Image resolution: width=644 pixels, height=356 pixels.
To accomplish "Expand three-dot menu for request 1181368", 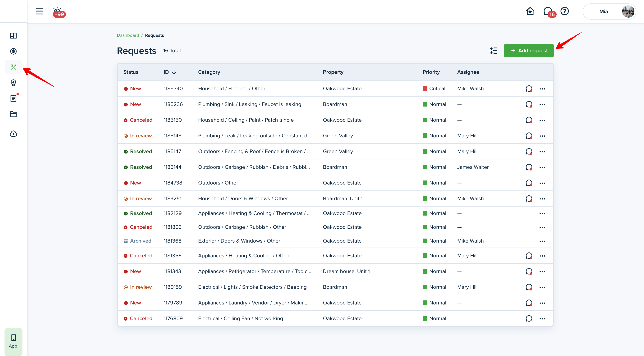I will point(542,241).
